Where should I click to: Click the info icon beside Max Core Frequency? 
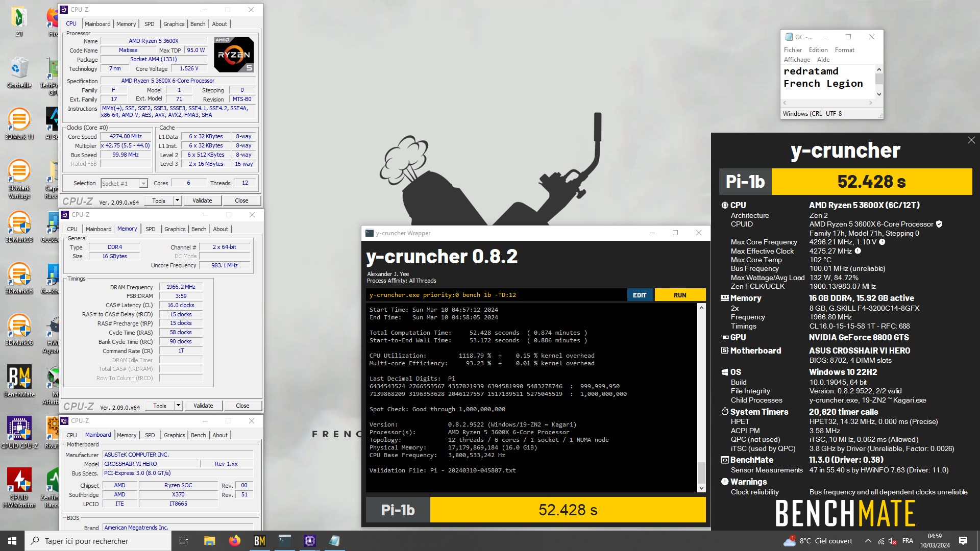pyautogui.click(x=882, y=242)
